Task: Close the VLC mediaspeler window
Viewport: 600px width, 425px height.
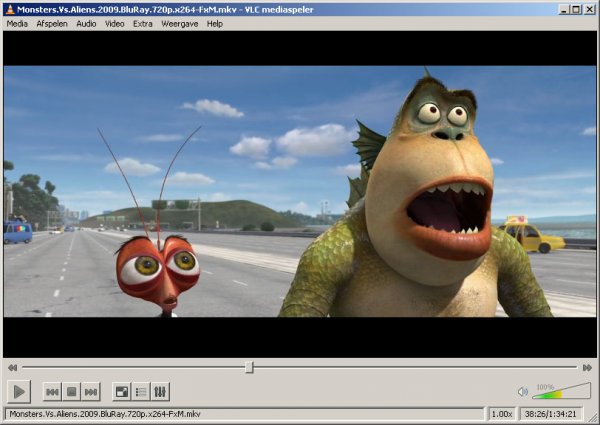Action: click(590, 10)
